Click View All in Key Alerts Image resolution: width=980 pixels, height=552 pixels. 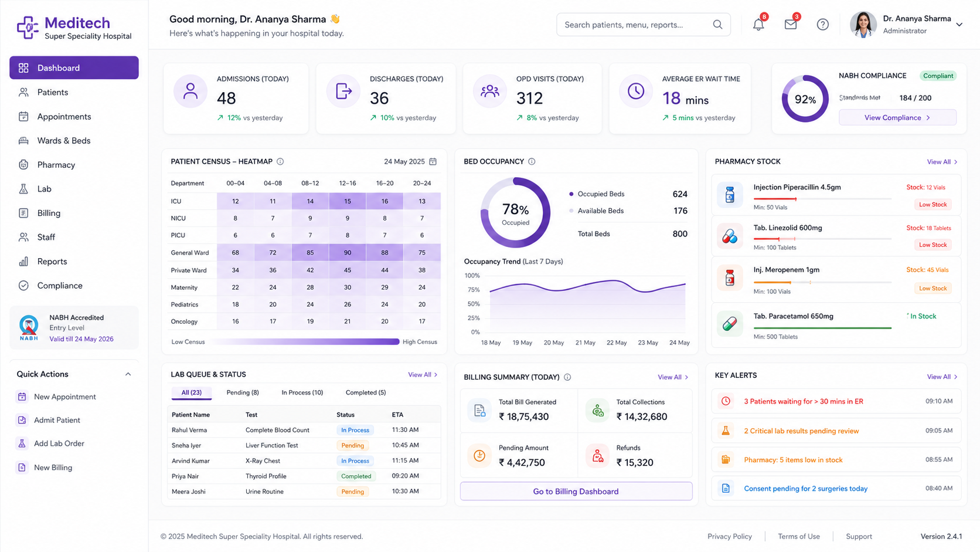942,377
